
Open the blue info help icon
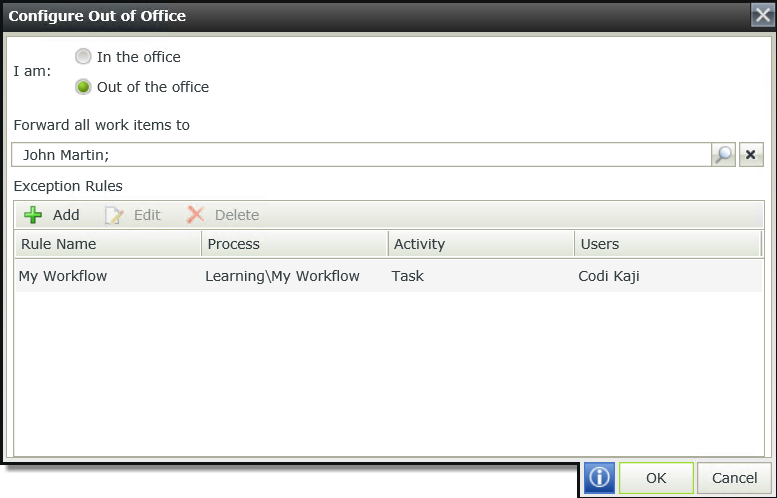coord(599,478)
